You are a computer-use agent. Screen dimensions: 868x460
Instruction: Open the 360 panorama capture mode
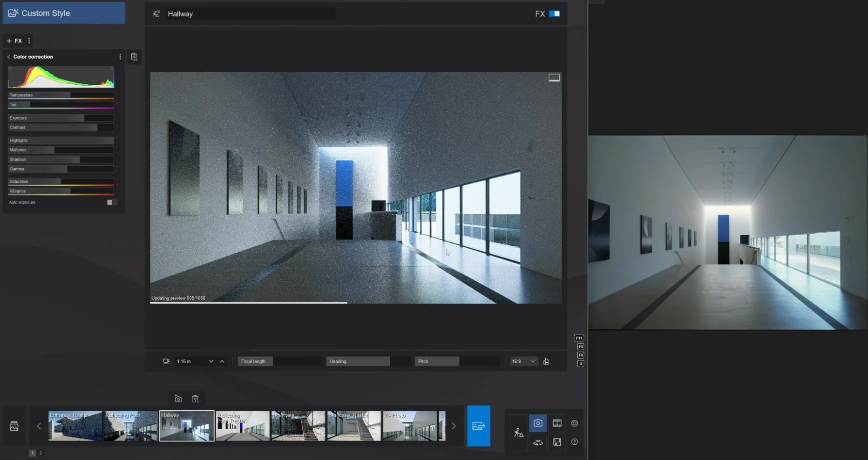[x=538, y=442]
